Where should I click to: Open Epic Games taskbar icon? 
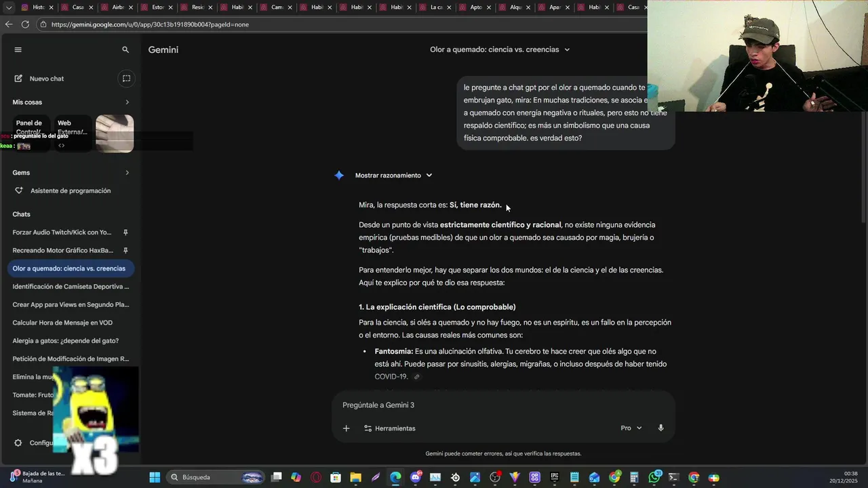[555, 477]
